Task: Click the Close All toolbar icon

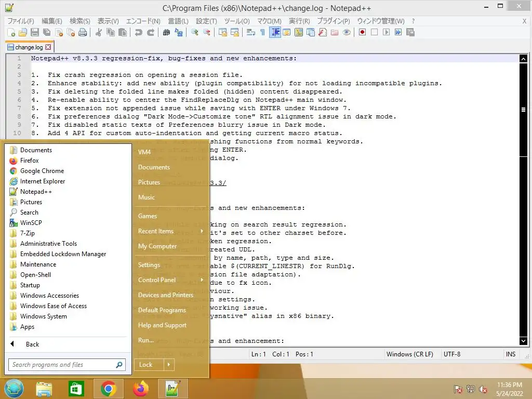Action: (71, 33)
